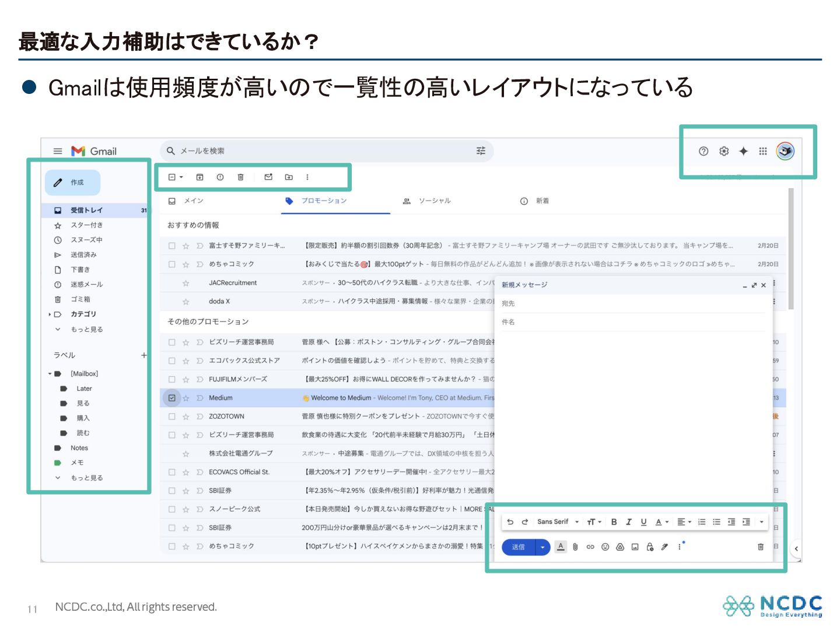Insert an emoji in the message
Screen dimensions: 840x630
point(605,547)
